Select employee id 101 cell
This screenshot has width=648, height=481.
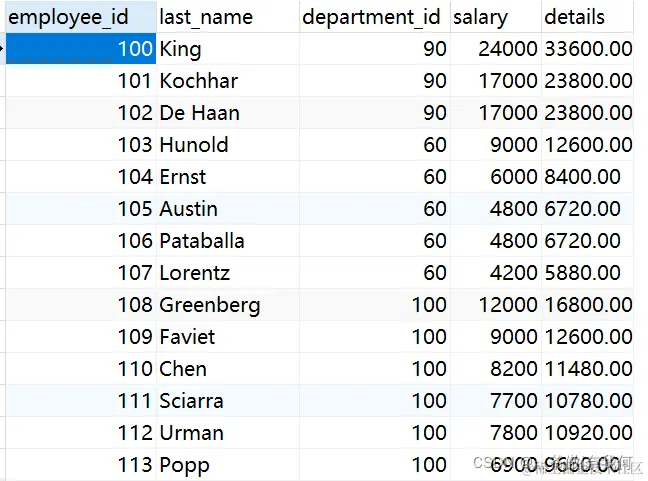(81, 81)
